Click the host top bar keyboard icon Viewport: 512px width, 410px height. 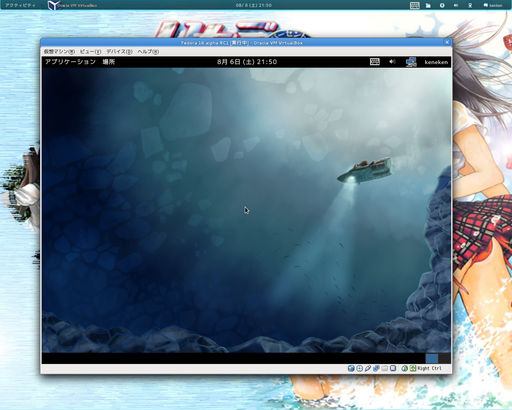[415, 5]
